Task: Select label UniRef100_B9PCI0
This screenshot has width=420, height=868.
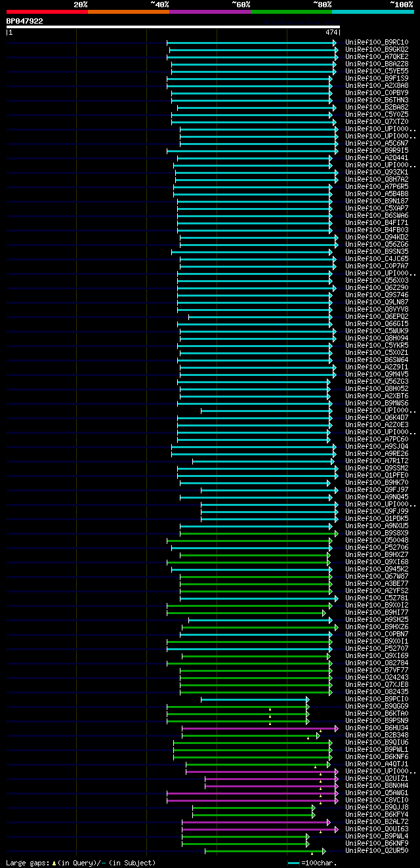Action: pyautogui.click(x=377, y=699)
